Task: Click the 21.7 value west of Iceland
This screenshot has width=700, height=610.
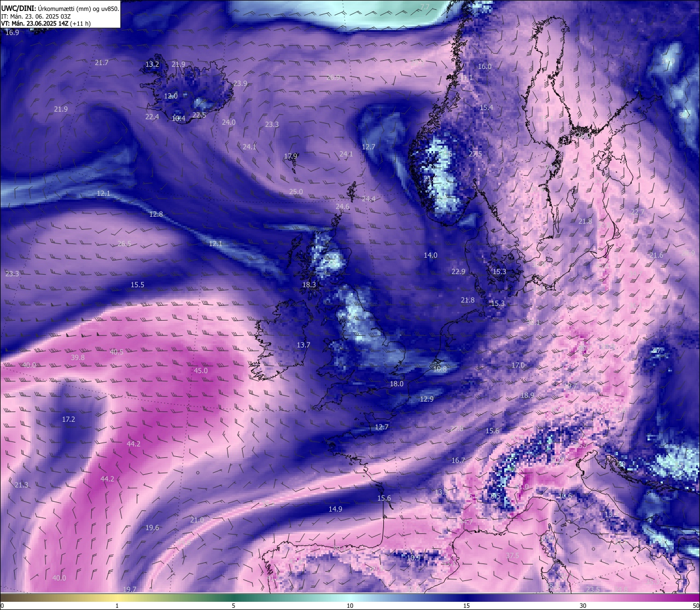Action: click(x=102, y=63)
